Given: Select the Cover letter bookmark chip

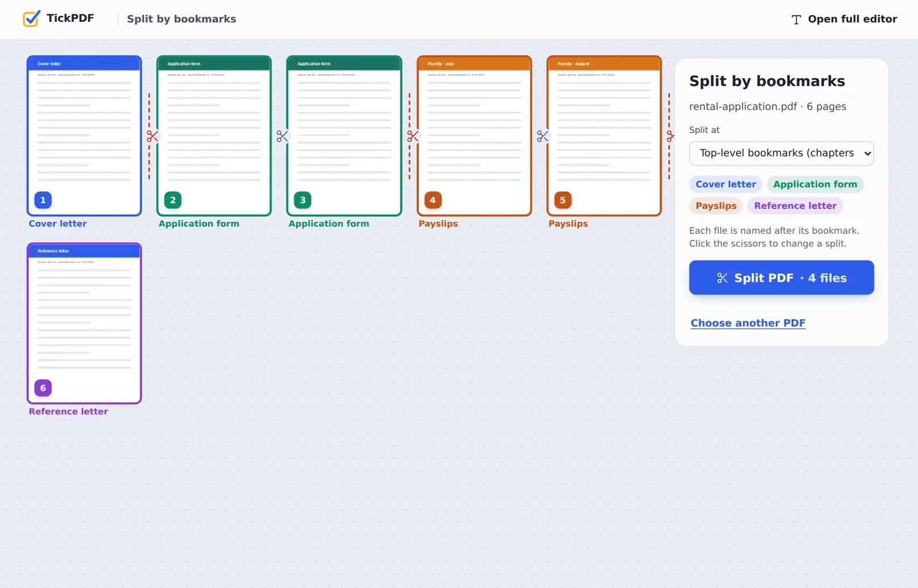Looking at the screenshot, I should (726, 184).
